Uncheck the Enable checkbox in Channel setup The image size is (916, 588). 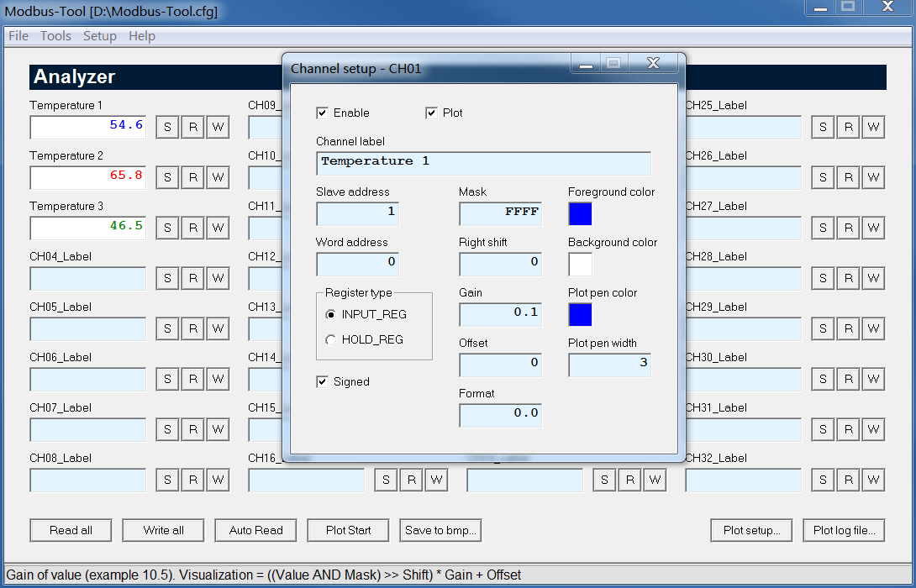click(x=322, y=113)
